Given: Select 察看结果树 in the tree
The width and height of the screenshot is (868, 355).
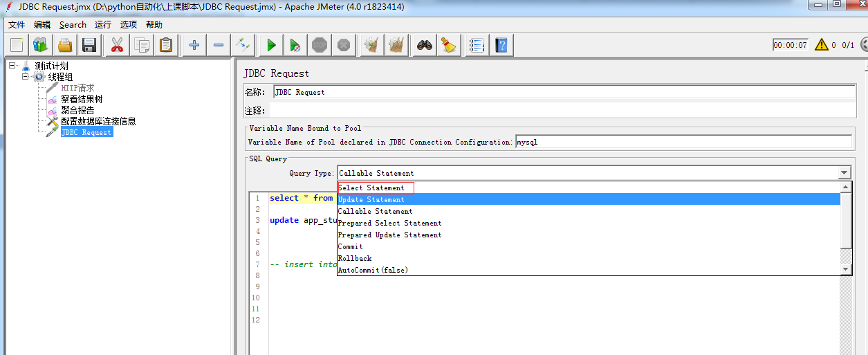Looking at the screenshot, I should pyautogui.click(x=82, y=99).
